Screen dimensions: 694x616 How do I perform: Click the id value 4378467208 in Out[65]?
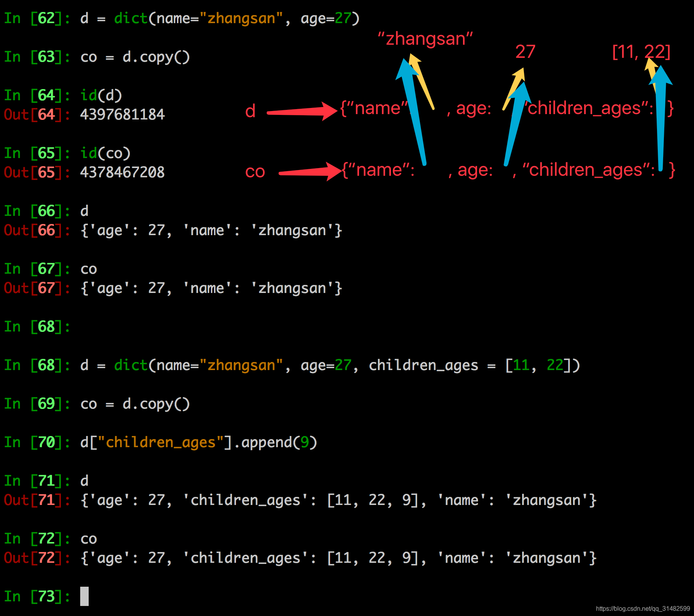click(122, 172)
